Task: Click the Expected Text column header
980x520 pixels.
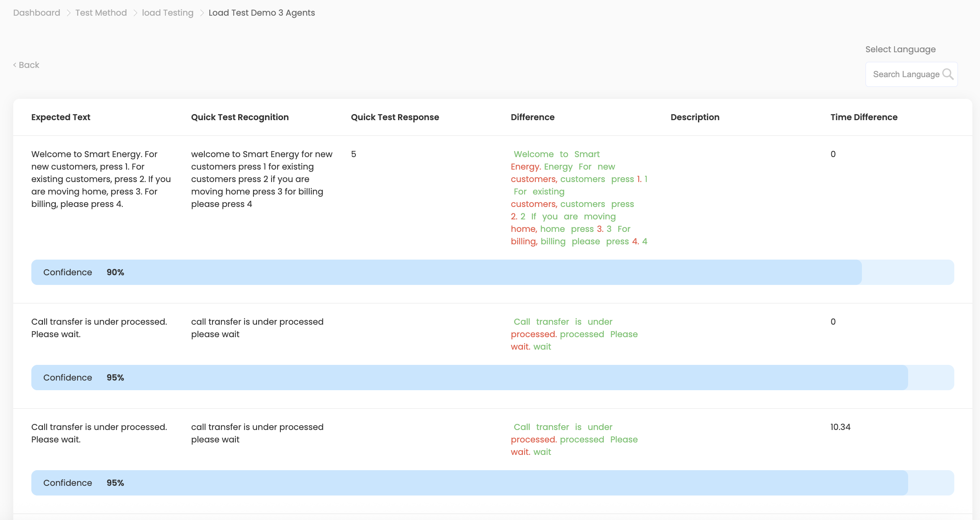Action: 61,117
